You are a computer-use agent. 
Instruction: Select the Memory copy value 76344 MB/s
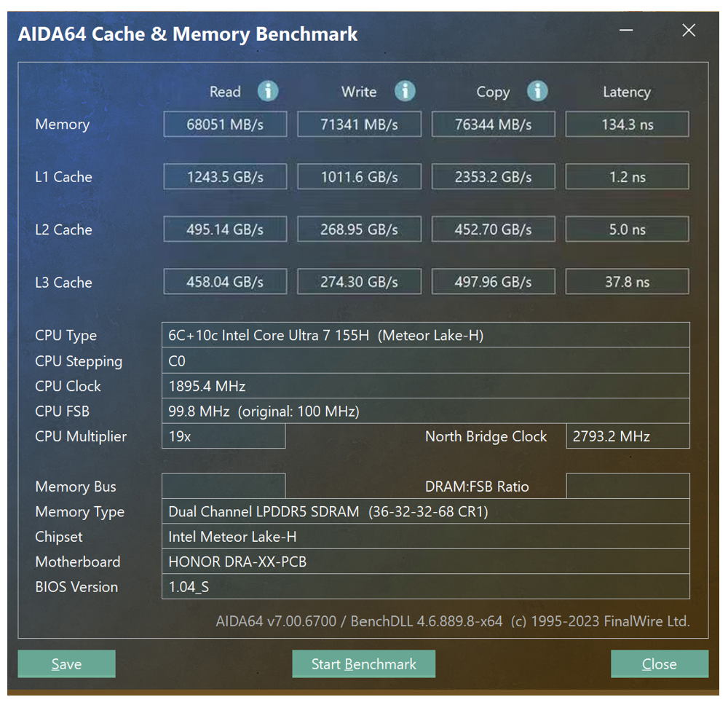pyautogui.click(x=493, y=124)
